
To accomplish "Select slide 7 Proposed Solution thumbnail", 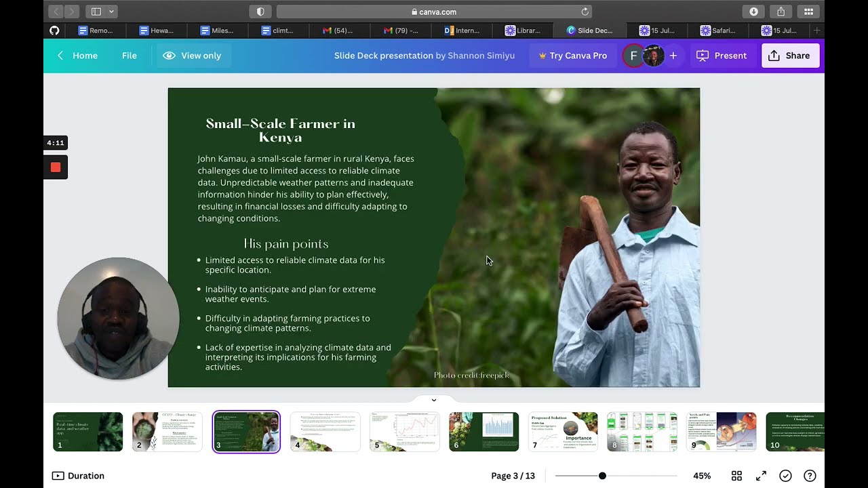I will click(563, 432).
